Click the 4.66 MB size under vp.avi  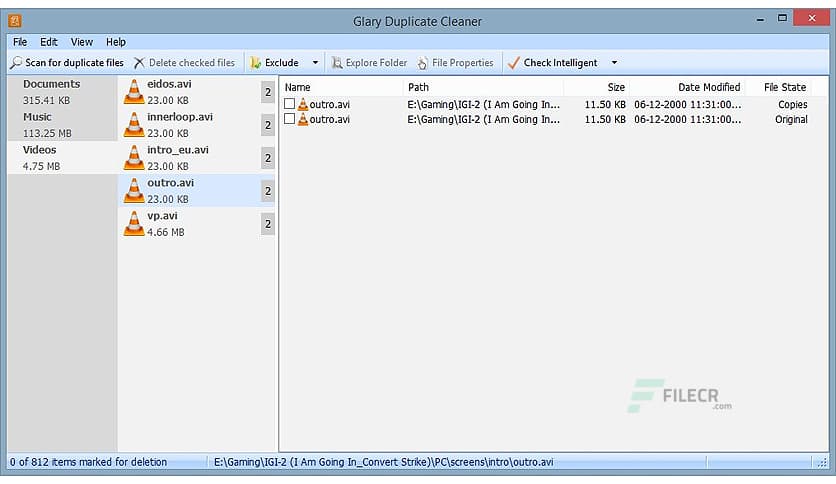166,232
